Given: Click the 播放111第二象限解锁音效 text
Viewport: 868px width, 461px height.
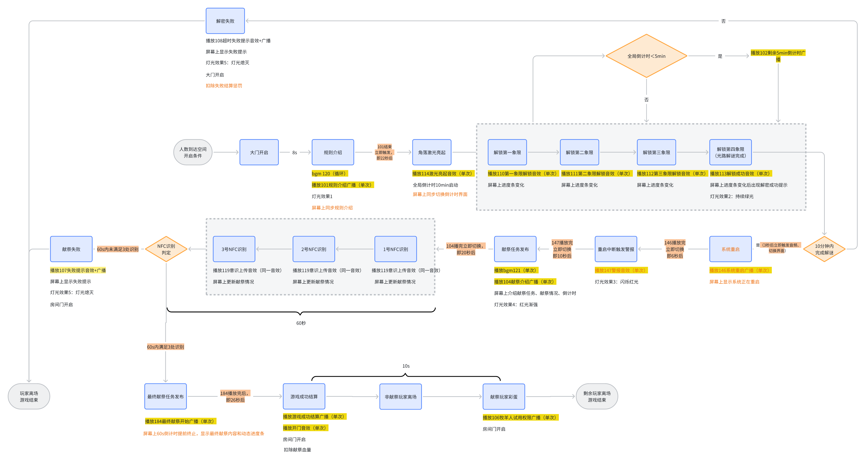Looking at the screenshot, I should pyautogui.click(x=597, y=173).
